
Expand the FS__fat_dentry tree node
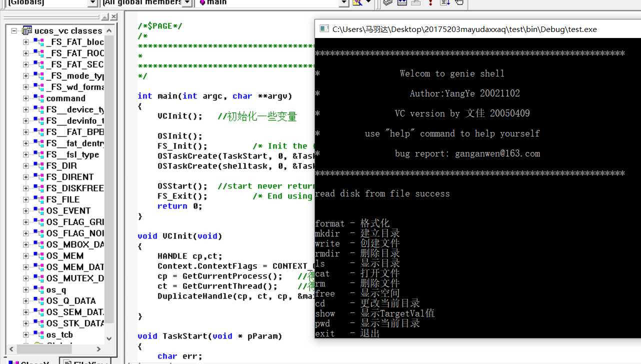[x=26, y=143]
